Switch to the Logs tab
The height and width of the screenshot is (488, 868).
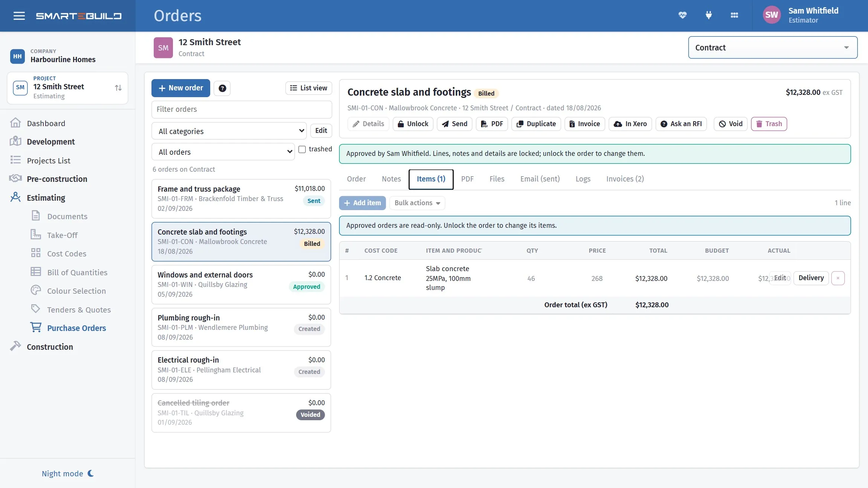pos(583,179)
